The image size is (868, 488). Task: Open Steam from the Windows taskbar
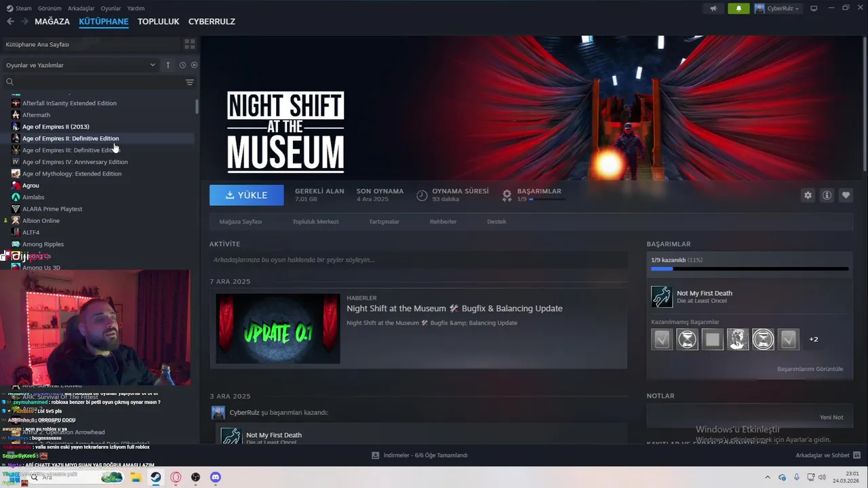(155, 477)
